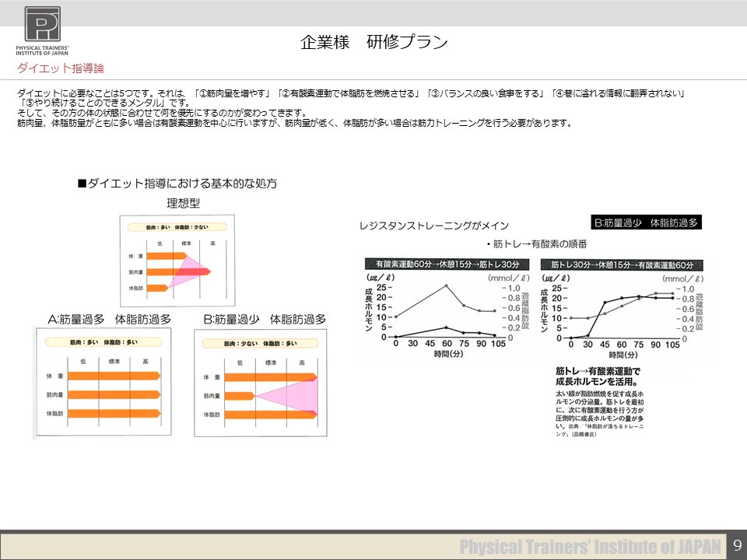Open the 理想型 body composition chart image

coord(177,261)
